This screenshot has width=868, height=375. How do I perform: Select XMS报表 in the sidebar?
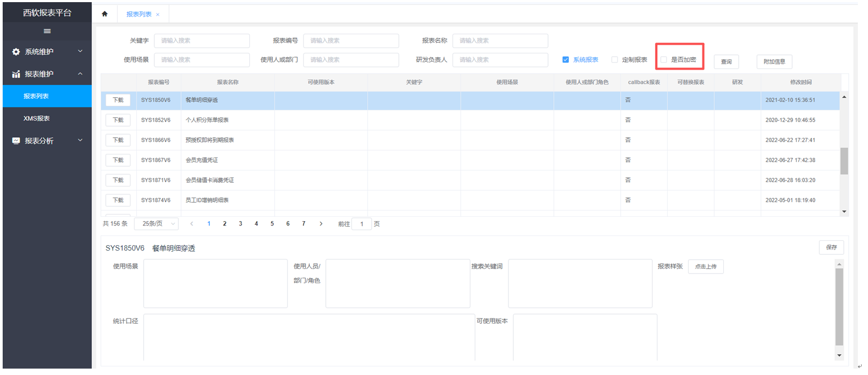pos(36,119)
